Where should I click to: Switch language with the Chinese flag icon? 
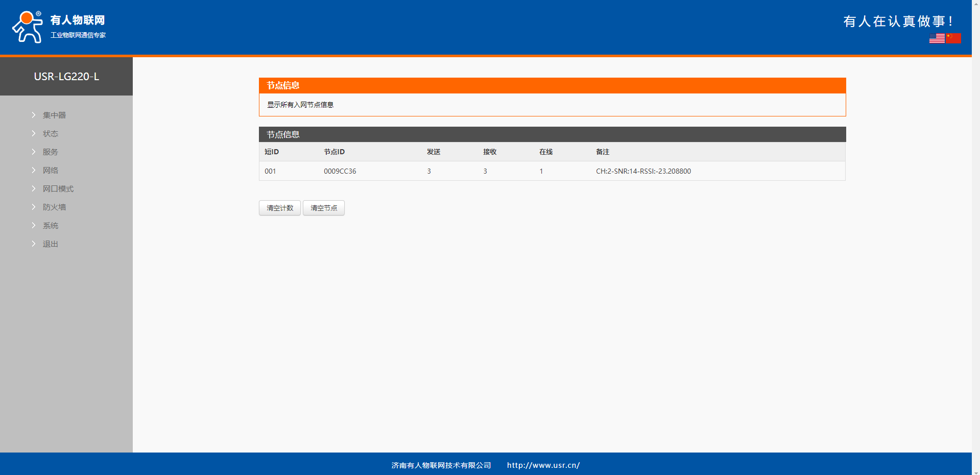pyautogui.click(x=953, y=38)
